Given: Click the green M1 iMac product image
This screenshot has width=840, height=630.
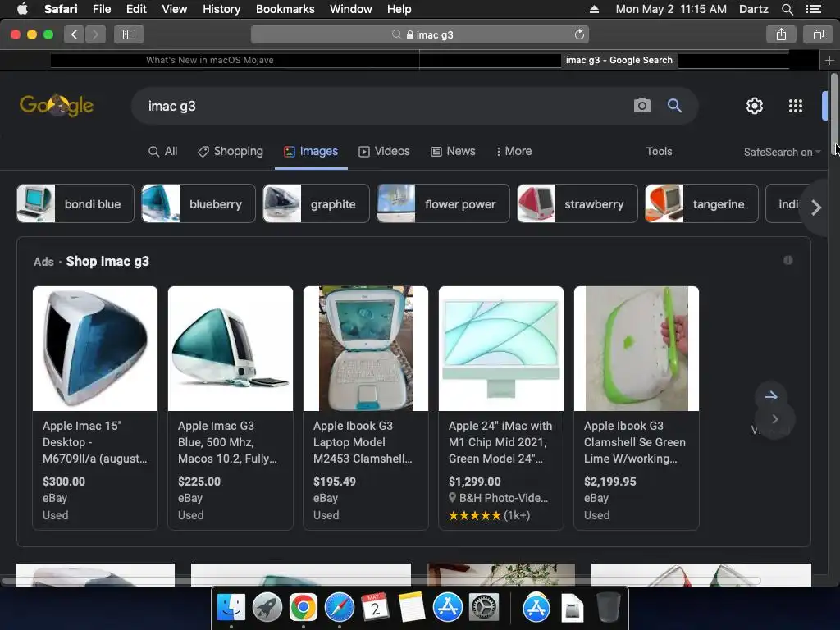Looking at the screenshot, I should [501, 348].
